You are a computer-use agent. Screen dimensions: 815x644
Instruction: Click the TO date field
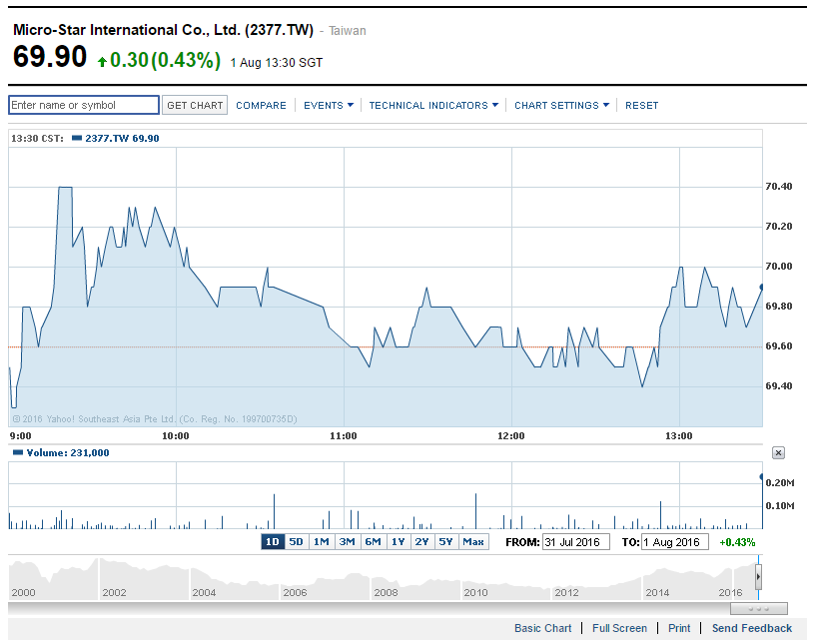tap(674, 542)
